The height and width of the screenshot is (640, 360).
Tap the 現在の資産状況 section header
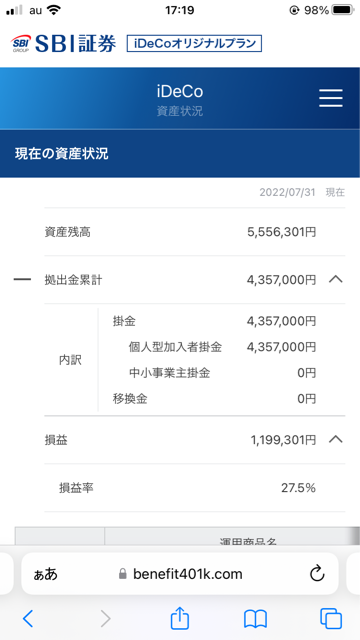pos(180,153)
